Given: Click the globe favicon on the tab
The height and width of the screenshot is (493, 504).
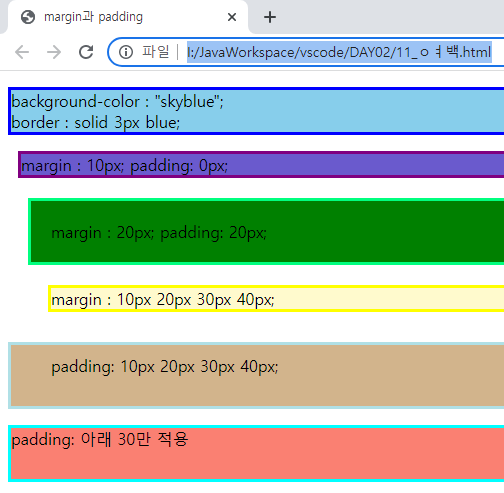Looking at the screenshot, I should pos(28,17).
